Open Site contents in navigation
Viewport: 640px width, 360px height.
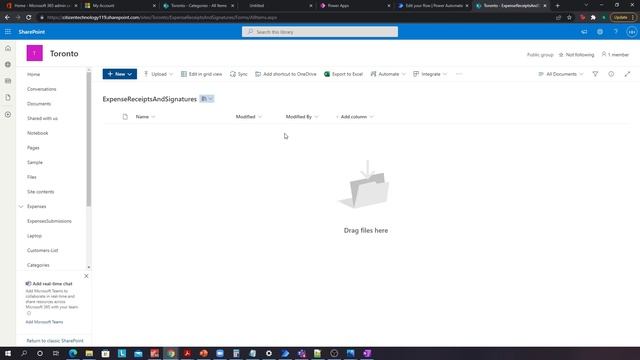point(40,192)
